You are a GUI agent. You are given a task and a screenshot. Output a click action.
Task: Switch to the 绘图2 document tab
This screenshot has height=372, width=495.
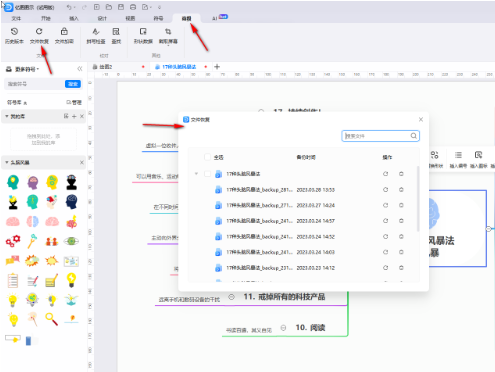coord(118,67)
